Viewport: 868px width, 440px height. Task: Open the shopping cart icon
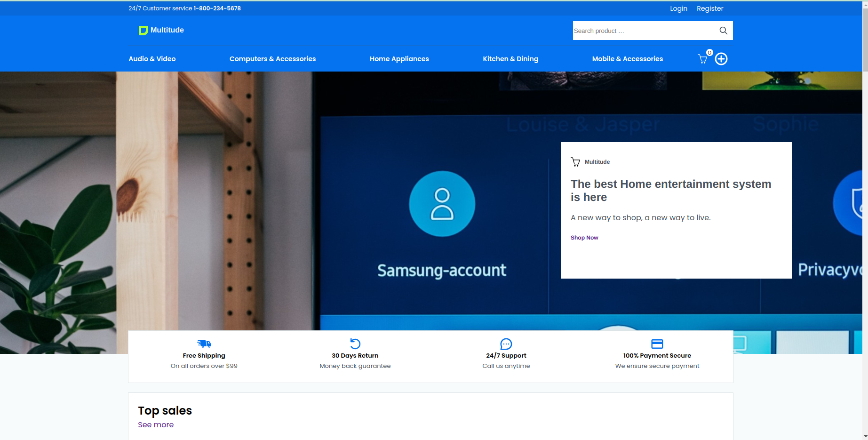pyautogui.click(x=702, y=59)
